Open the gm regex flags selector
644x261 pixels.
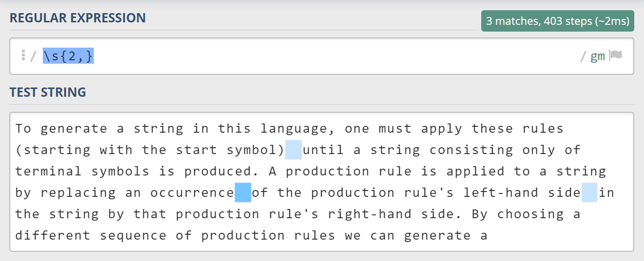(597, 56)
